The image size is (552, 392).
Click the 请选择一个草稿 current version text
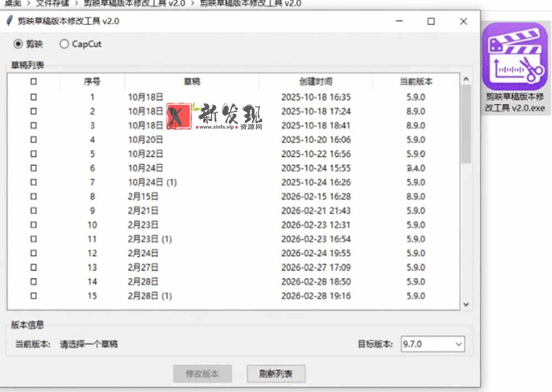point(89,344)
